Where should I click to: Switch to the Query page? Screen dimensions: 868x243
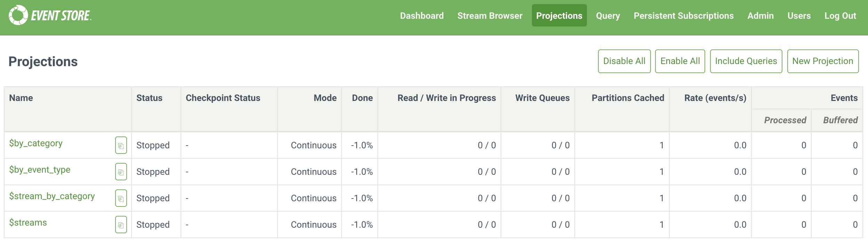point(607,16)
